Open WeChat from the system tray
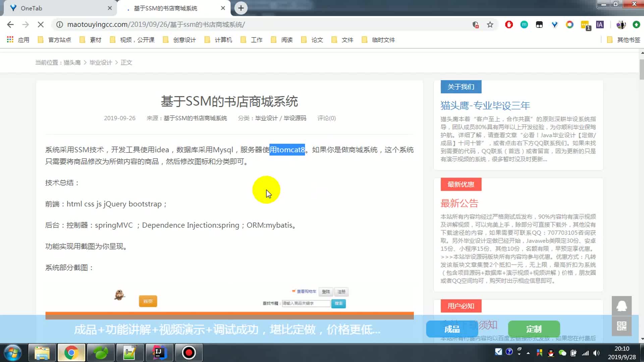 pos(562,353)
